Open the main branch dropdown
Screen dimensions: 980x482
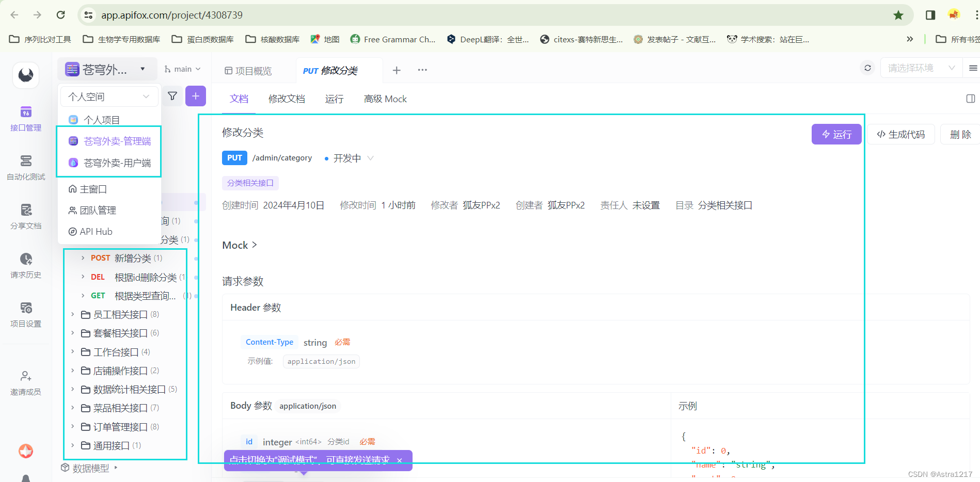(x=182, y=69)
